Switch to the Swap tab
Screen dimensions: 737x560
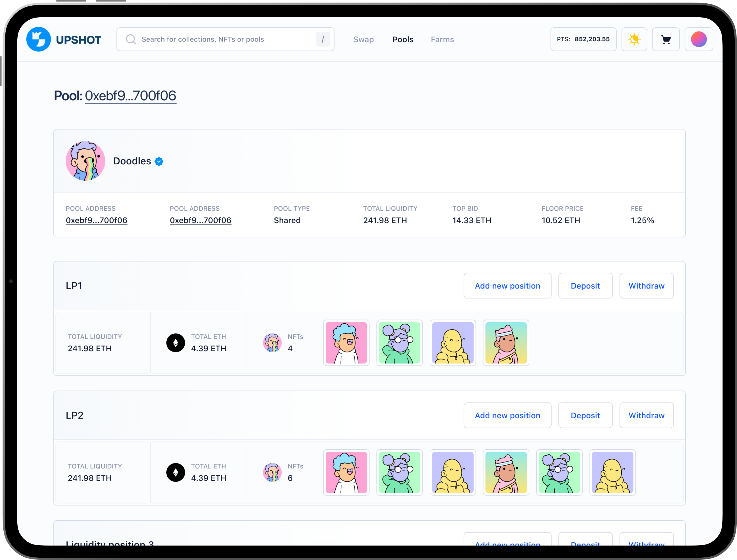363,39
